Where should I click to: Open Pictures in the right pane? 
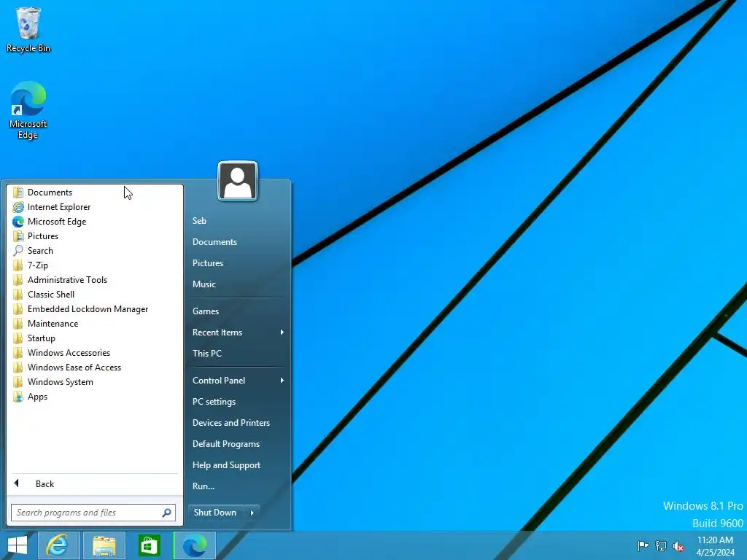tap(208, 263)
